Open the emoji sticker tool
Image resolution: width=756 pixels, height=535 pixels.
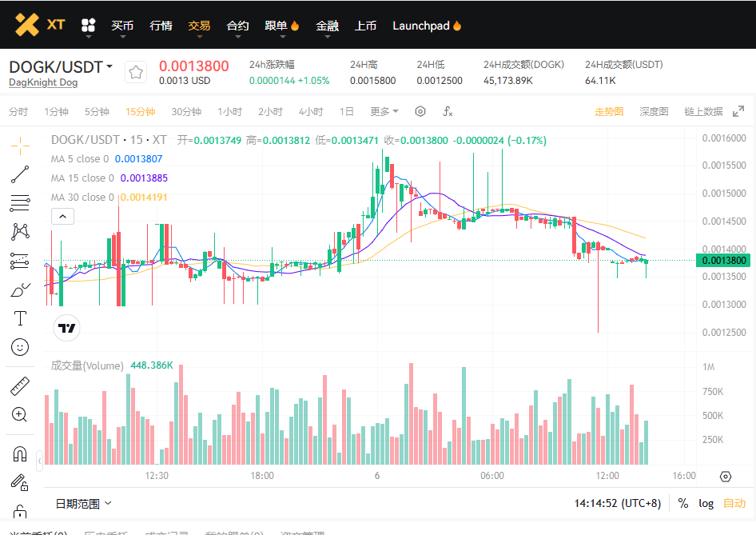[21, 347]
